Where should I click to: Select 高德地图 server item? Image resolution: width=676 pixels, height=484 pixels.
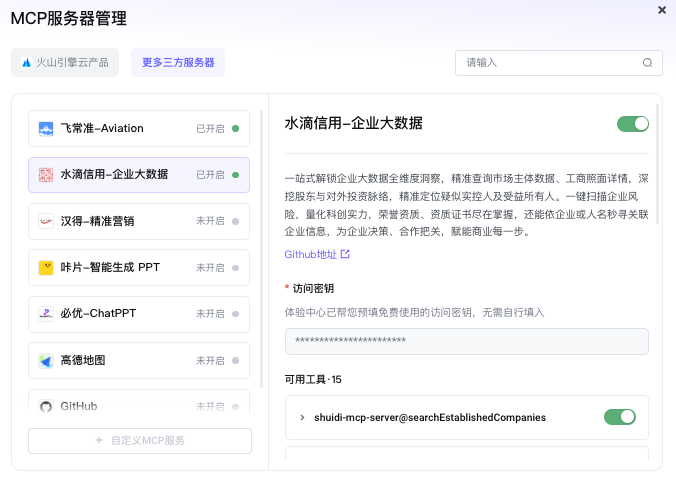point(139,360)
